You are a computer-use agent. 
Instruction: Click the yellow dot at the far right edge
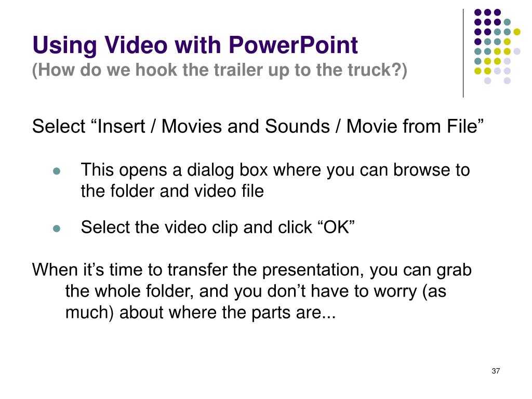[517, 32]
